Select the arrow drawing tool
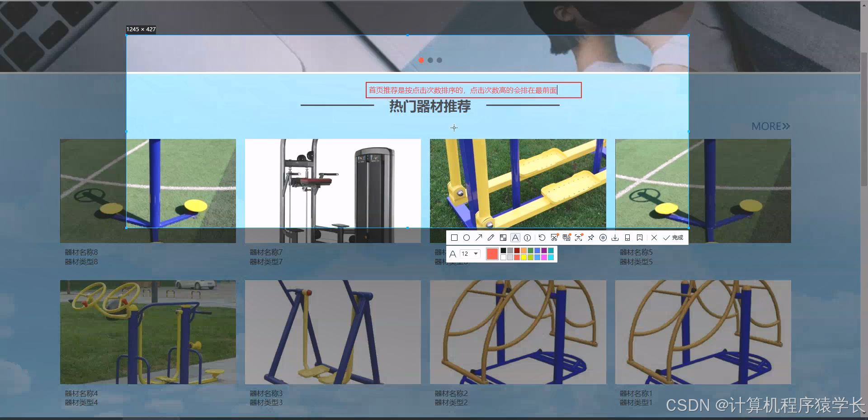The image size is (868, 420). click(479, 238)
